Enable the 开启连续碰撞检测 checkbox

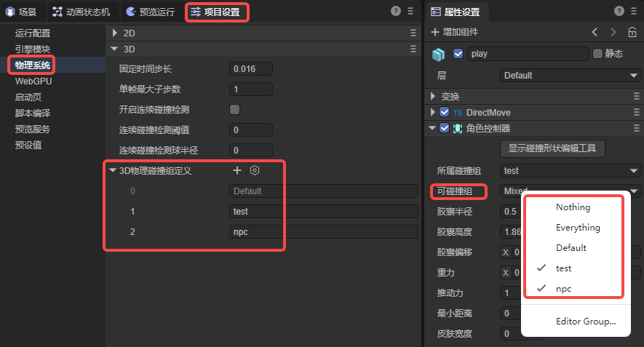235,110
